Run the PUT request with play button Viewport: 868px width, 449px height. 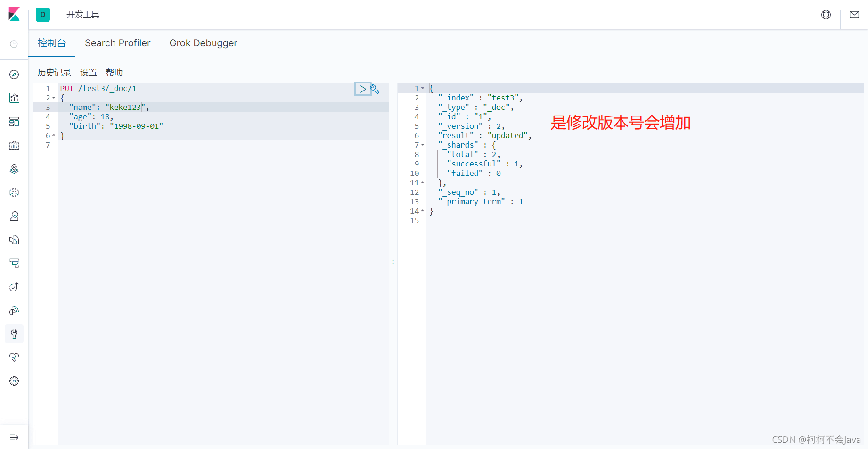(362, 89)
